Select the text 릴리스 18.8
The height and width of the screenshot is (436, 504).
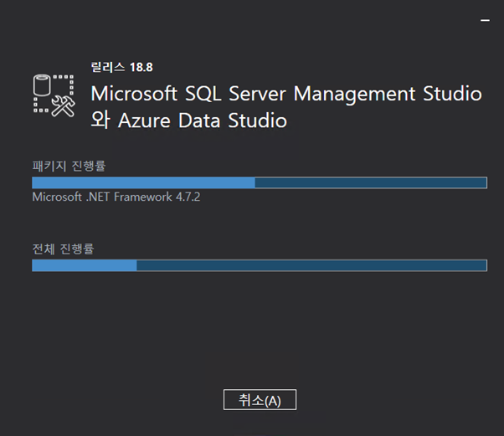[x=122, y=67]
